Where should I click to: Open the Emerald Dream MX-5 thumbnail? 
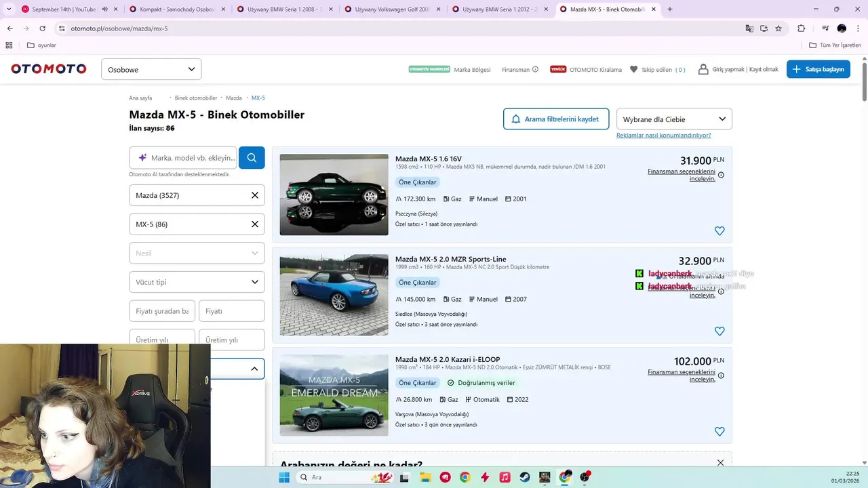click(334, 395)
